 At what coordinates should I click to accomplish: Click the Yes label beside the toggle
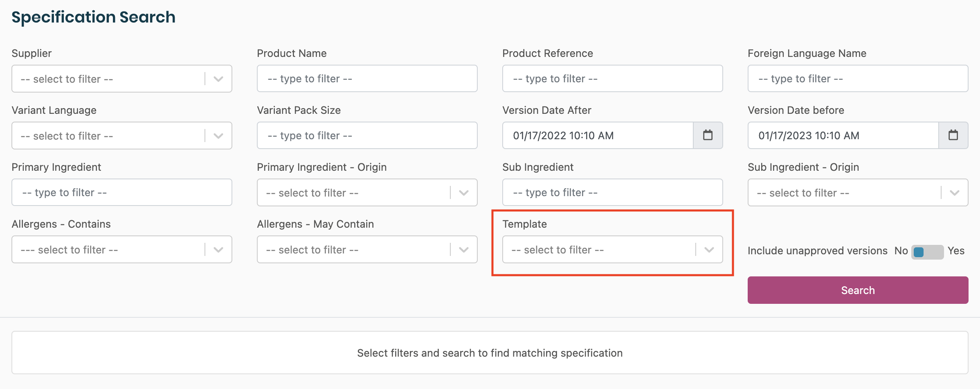pos(956,251)
